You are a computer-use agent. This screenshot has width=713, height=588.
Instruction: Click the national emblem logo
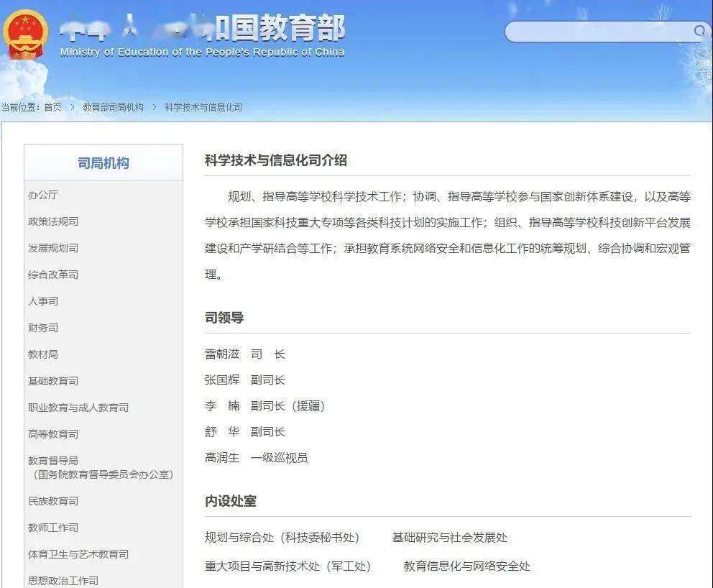coord(25,34)
